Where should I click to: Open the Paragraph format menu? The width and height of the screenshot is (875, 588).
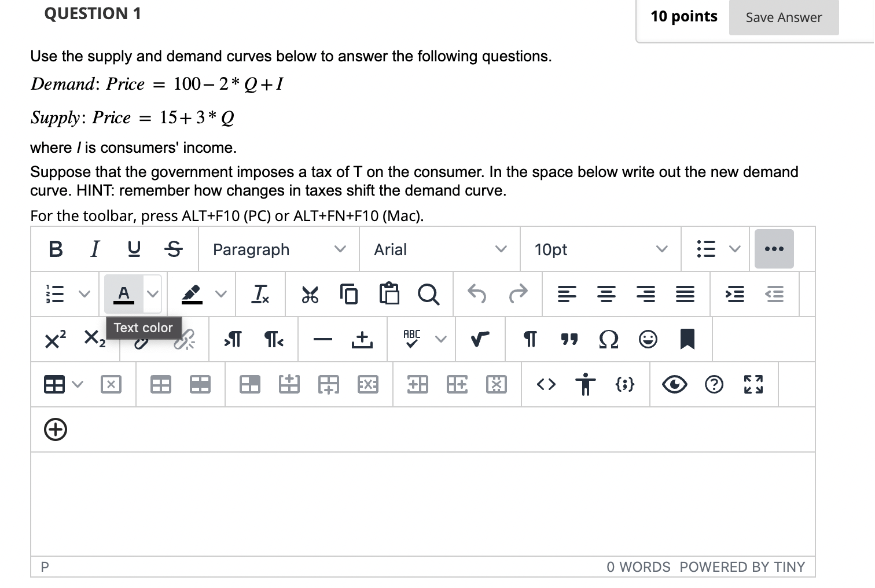point(278,249)
